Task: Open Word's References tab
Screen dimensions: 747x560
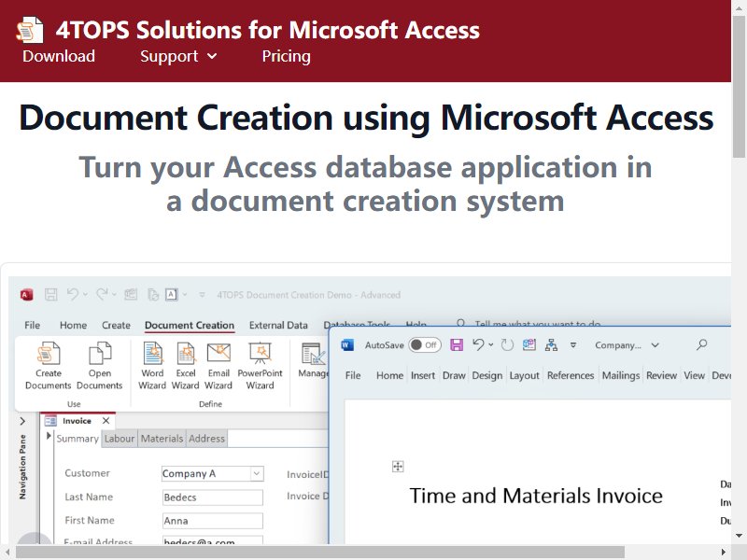Action: tap(571, 376)
